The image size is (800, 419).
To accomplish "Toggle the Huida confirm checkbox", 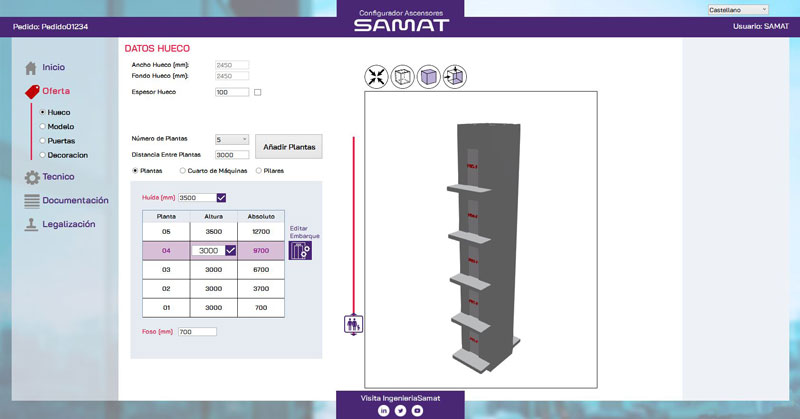I will (221, 198).
